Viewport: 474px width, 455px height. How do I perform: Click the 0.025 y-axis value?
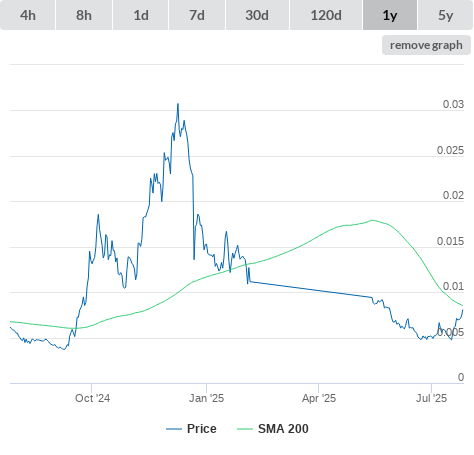[x=450, y=150]
